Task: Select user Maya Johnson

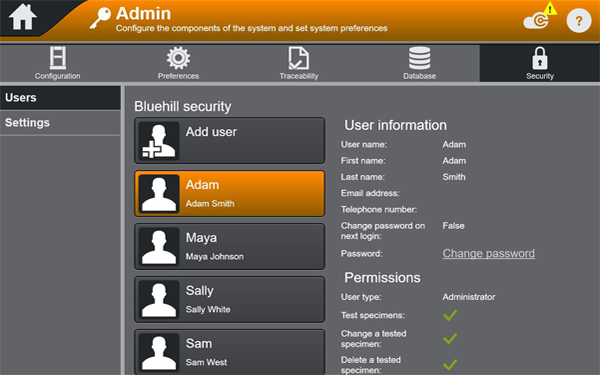Action: click(x=229, y=246)
